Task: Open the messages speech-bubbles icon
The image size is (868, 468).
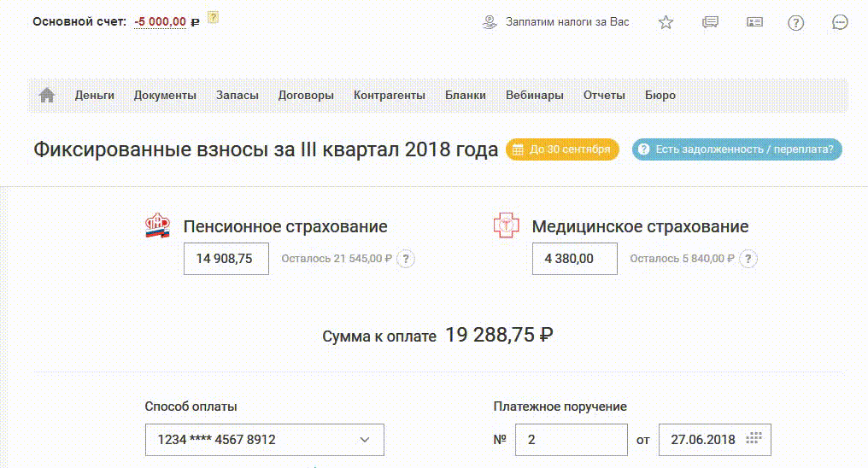Action: tap(710, 22)
